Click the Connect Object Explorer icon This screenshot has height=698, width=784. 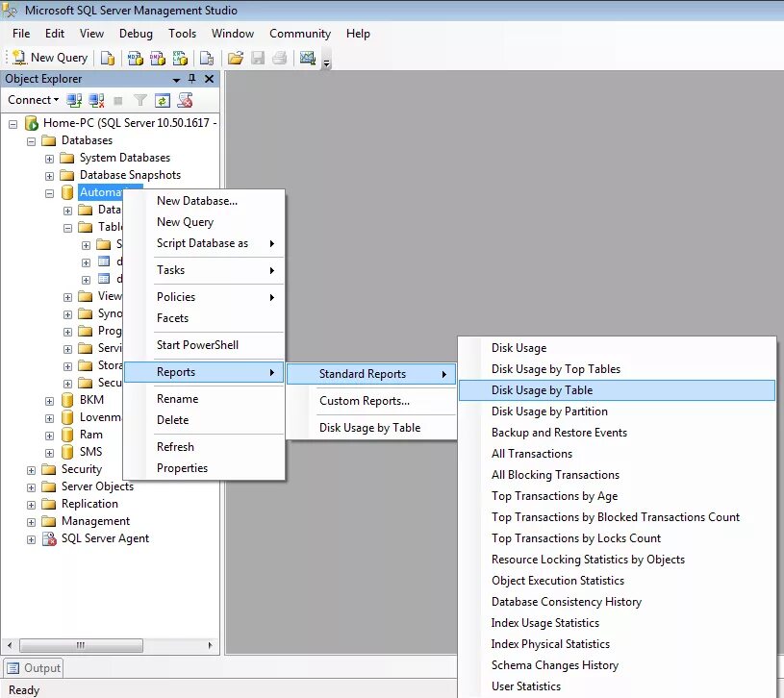[74, 100]
